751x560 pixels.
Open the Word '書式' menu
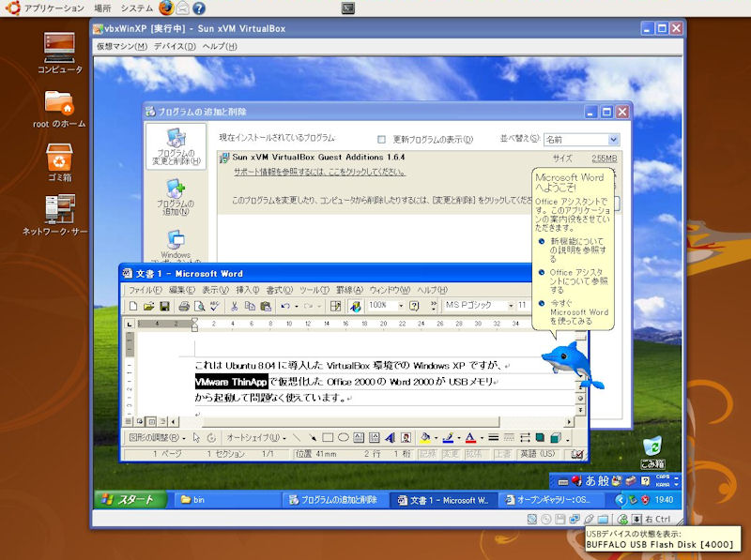point(279,290)
